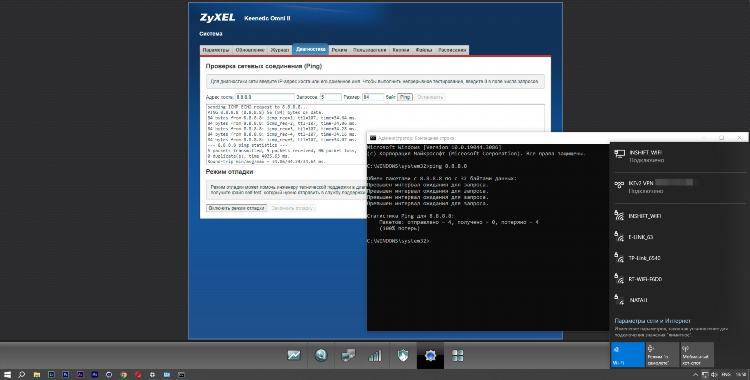Open Google Chrome from the taskbar
The image size is (750, 380).
[x=123, y=375]
